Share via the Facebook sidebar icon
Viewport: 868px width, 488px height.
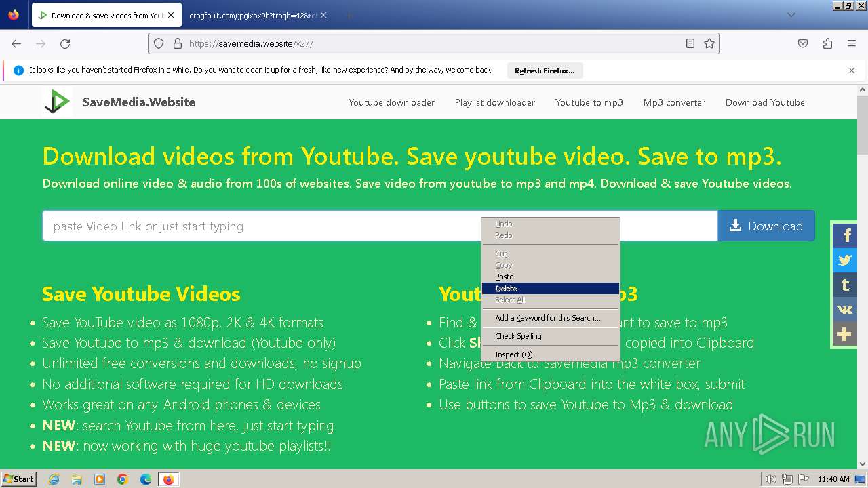point(845,236)
